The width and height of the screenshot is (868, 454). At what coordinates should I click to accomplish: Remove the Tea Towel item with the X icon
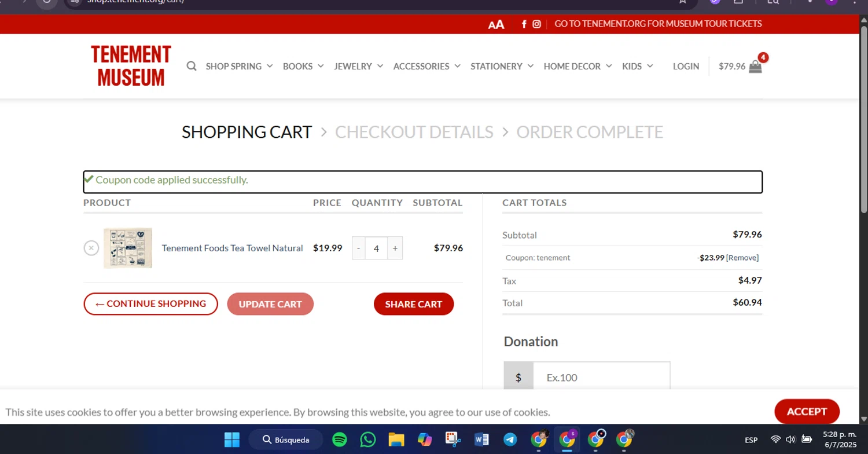[x=91, y=248]
